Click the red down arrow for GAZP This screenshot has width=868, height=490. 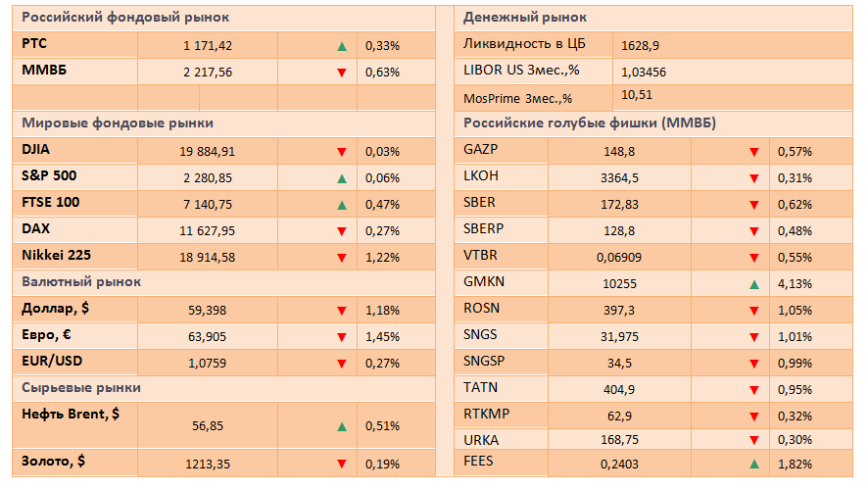coord(754,152)
